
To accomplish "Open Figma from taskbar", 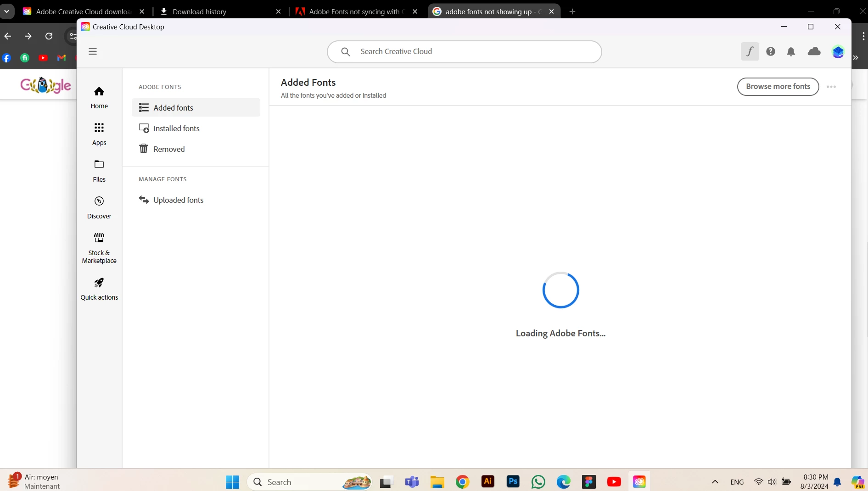I will click(588, 482).
